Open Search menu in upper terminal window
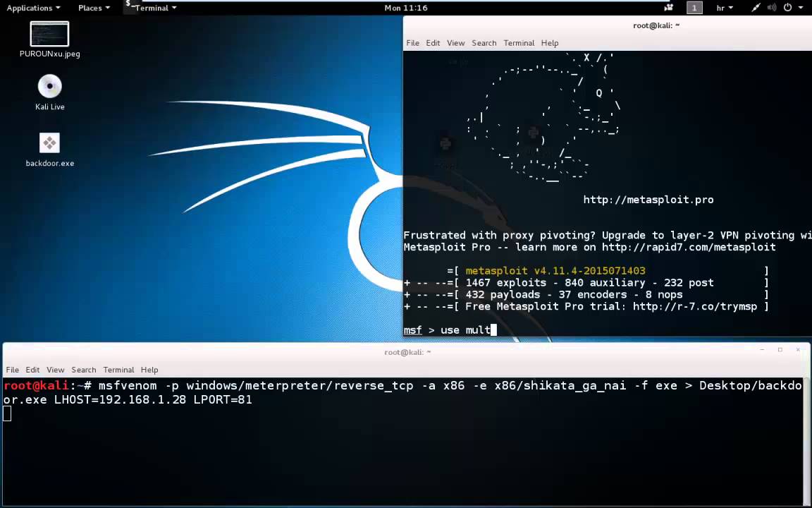The height and width of the screenshot is (508, 812). pos(484,43)
